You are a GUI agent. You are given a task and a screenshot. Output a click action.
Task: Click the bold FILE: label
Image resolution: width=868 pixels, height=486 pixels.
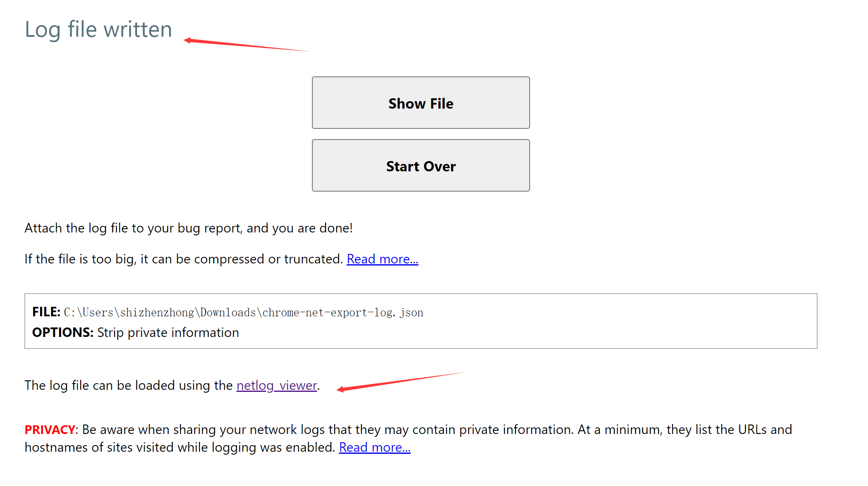[46, 312]
